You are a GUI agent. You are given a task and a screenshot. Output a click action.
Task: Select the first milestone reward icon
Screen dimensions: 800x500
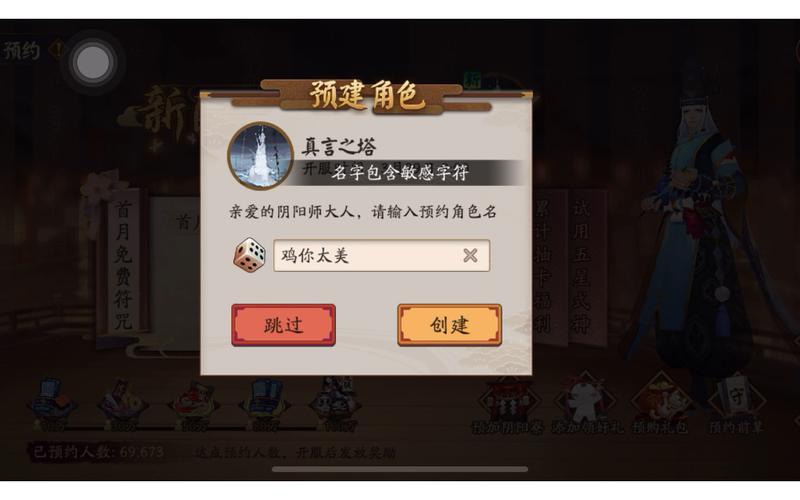coord(52,403)
